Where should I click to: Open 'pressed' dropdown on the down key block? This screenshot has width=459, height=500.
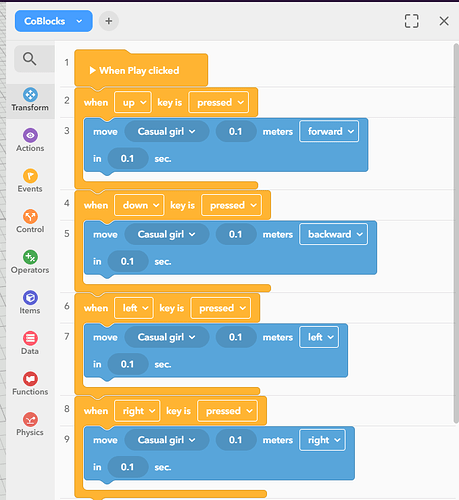[x=232, y=205]
